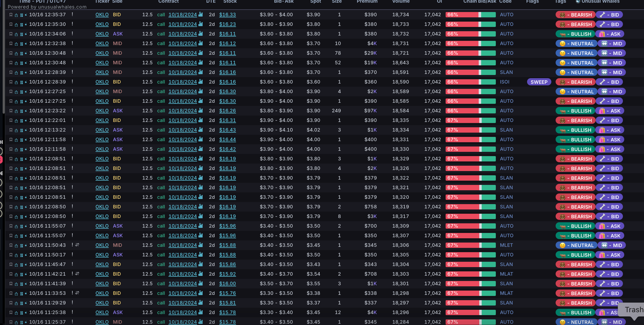
Task: Toggle bookmark on the SWEEP-flagged trade row
Action: [11, 82]
